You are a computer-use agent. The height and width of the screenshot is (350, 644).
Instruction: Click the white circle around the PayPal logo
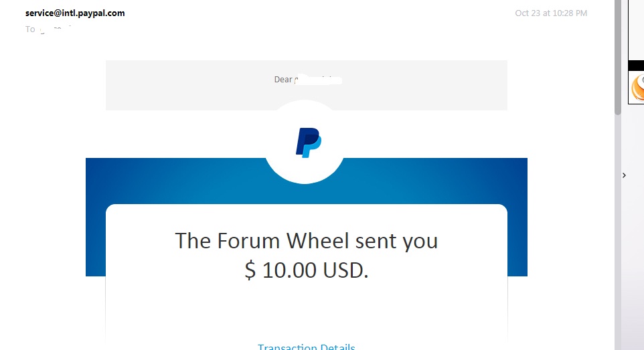click(x=305, y=142)
